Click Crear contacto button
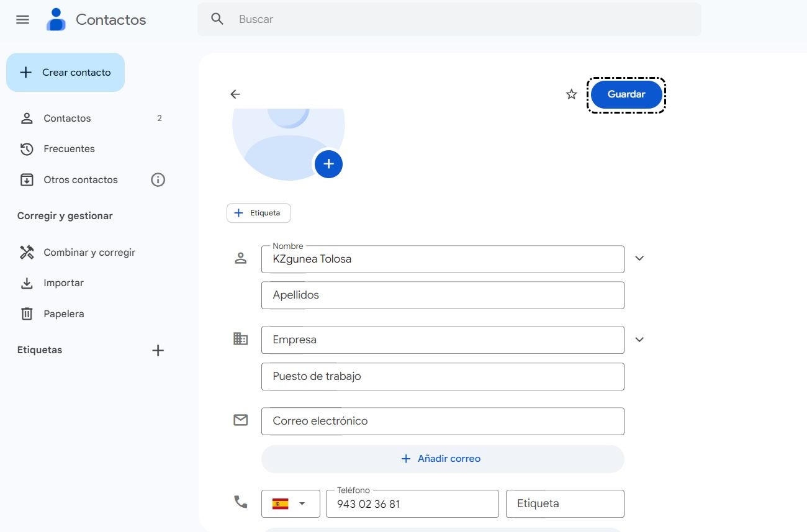 click(65, 73)
